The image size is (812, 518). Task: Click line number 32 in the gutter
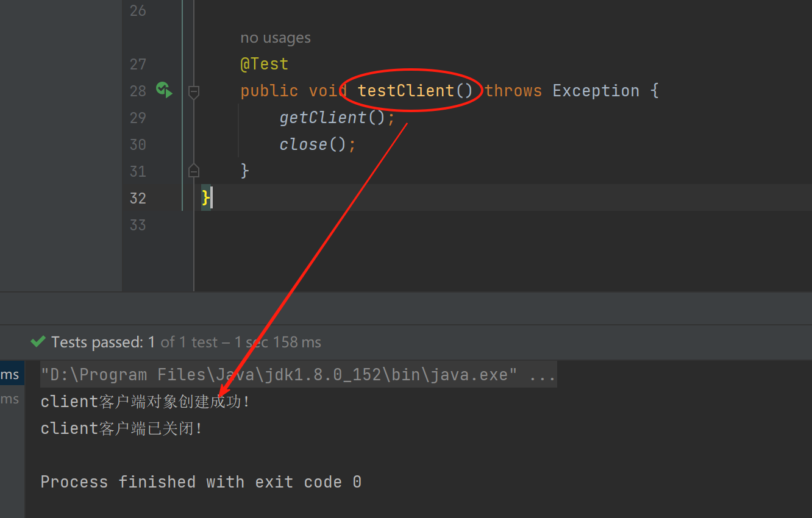(x=138, y=198)
